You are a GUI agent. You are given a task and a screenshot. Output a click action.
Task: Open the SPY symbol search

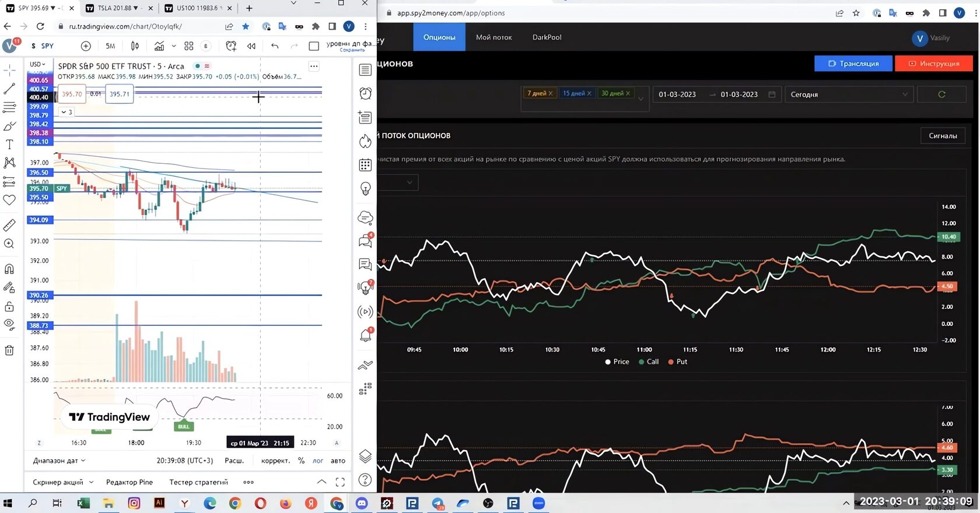[x=43, y=46]
